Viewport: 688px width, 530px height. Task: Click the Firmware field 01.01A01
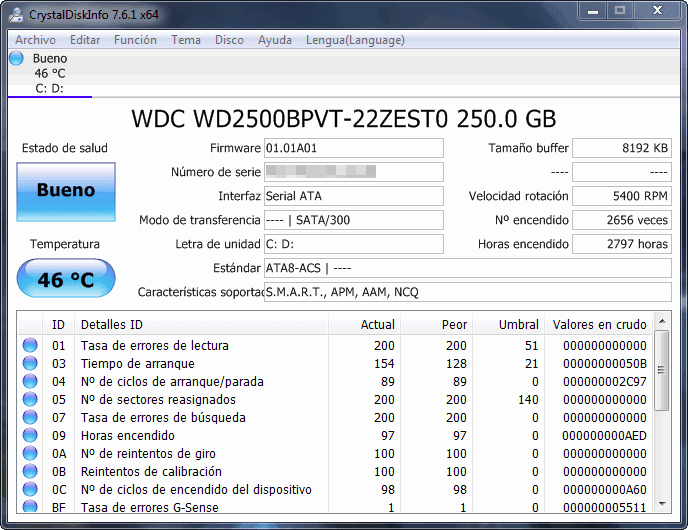coord(354,148)
